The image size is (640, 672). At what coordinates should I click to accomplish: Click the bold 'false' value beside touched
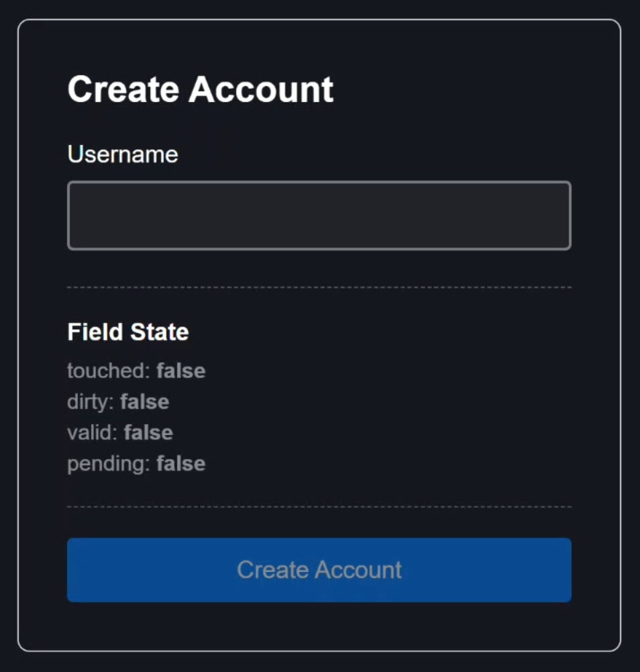180,370
